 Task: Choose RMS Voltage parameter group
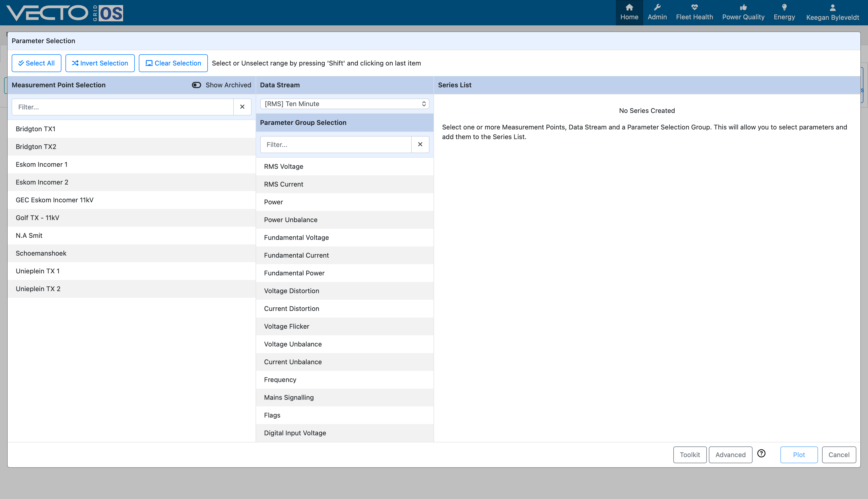(x=345, y=167)
